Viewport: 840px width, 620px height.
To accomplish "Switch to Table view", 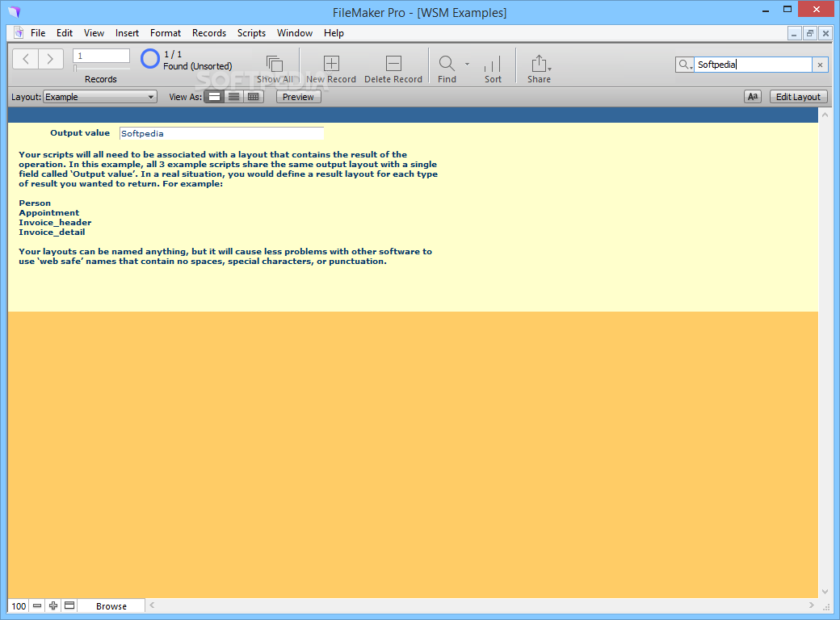I will [254, 97].
